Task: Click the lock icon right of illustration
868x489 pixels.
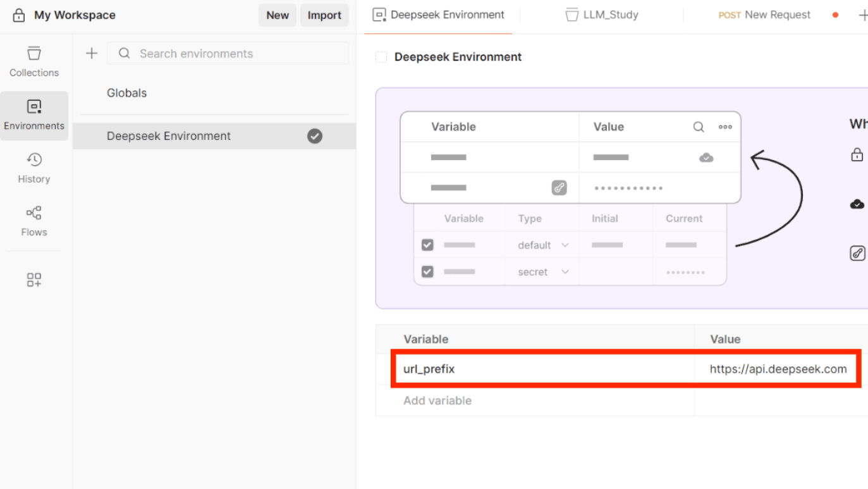Action: pyautogui.click(x=857, y=154)
